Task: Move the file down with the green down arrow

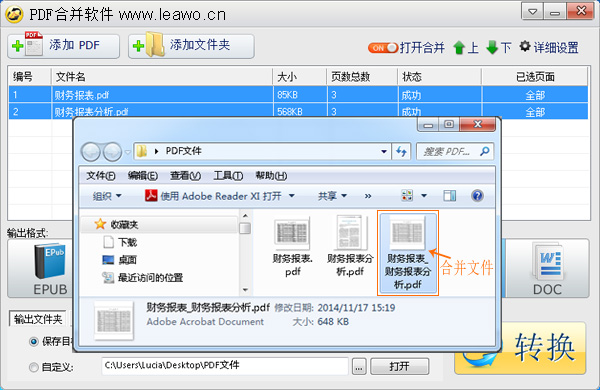Action: [492, 48]
